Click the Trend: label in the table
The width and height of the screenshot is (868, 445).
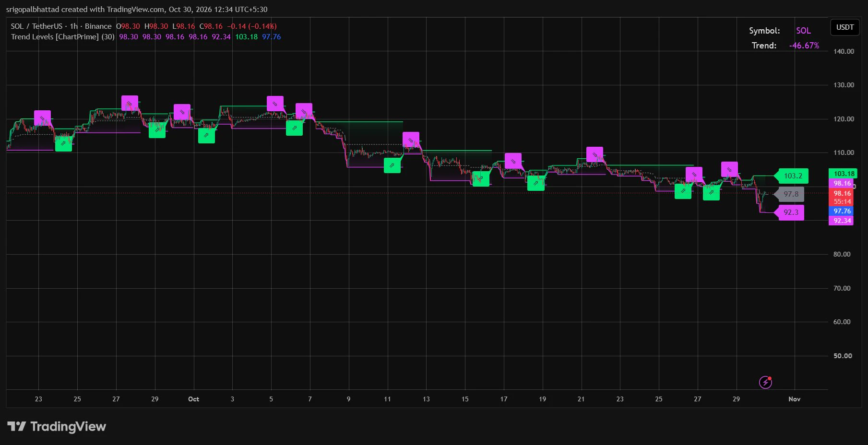[764, 46]
